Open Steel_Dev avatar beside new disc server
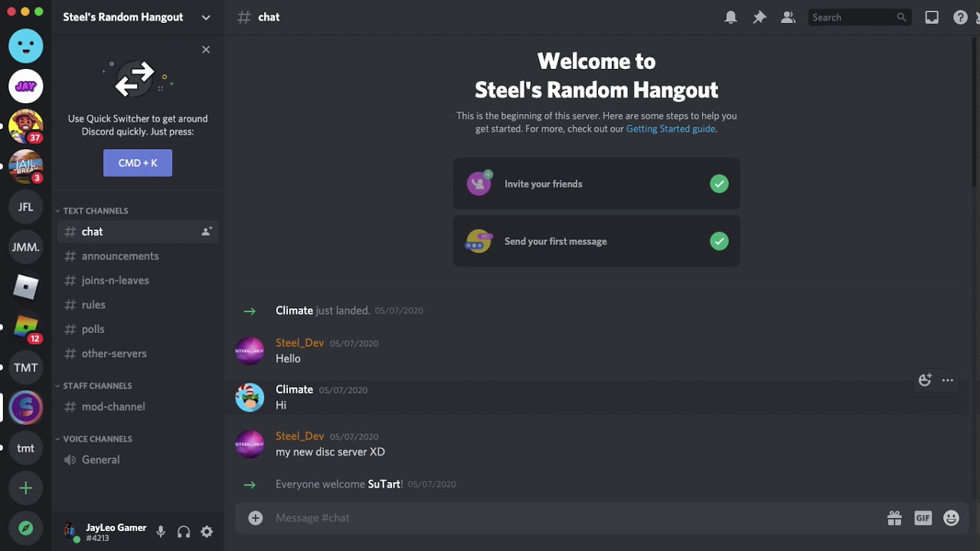This screenshot has height=551, width=980. pos(250,445)
